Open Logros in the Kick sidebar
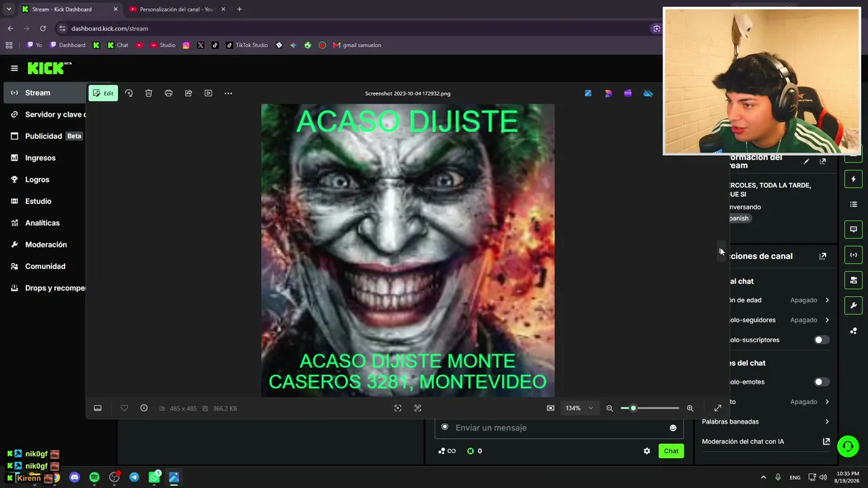This screenshot has width=868, height=488. tap(45, 180)
